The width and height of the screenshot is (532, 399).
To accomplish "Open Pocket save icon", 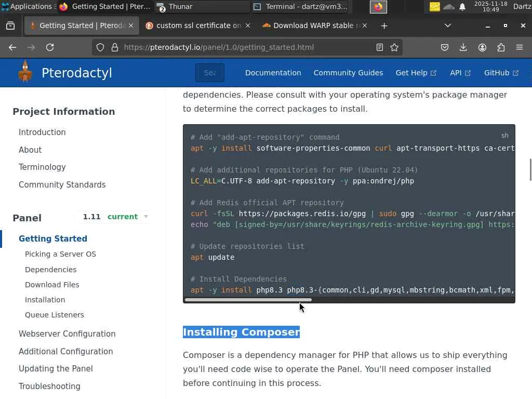I will [445, 47].
